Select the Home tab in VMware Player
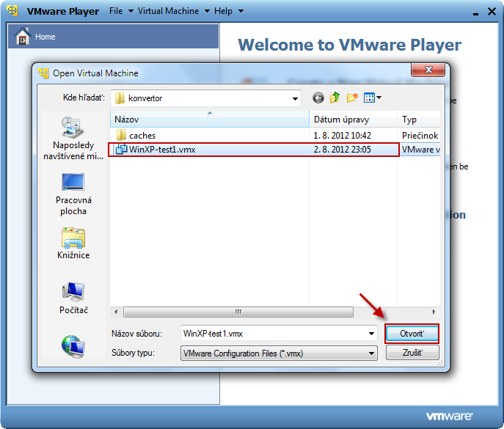This screenshot has width=504, height=429. 113,36
